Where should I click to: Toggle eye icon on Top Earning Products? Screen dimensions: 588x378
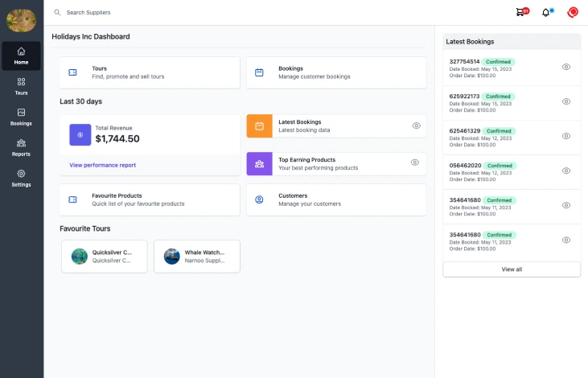tap(415, 162)
